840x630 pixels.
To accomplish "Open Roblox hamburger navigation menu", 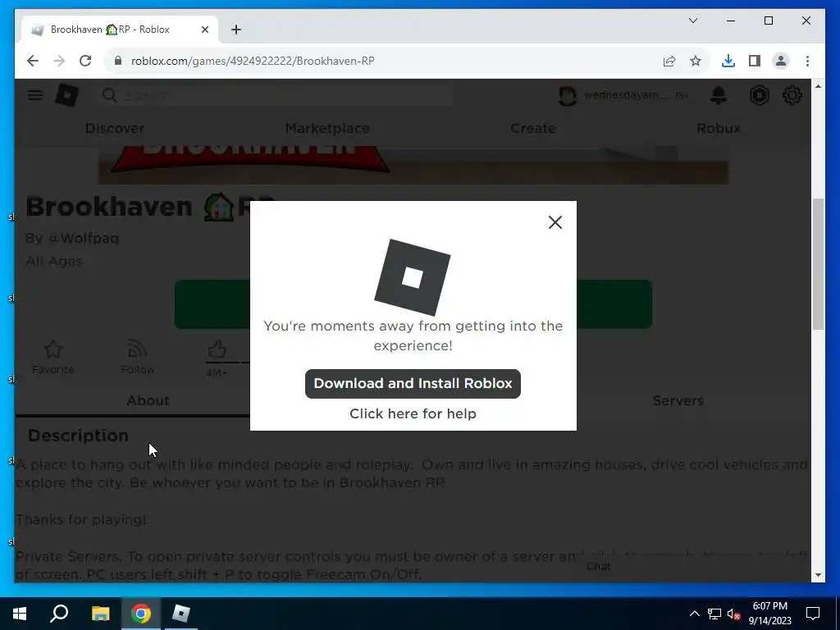I will click(35, 95).
